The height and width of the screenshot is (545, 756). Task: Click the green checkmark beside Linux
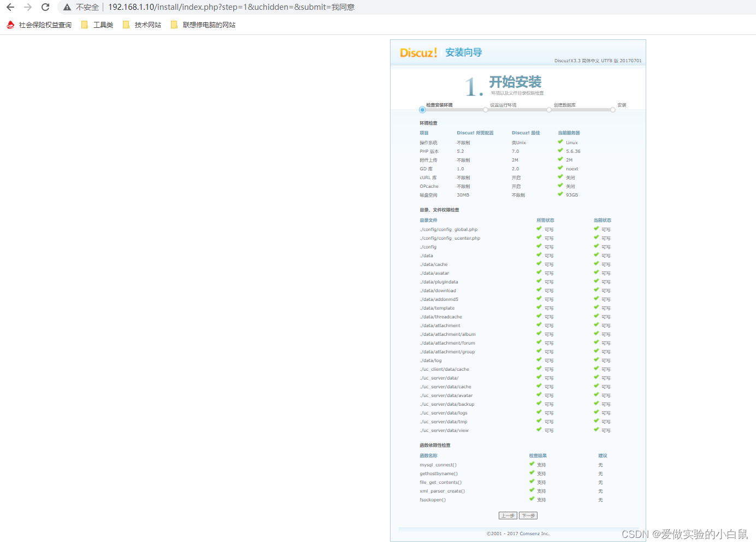point(560,141)
